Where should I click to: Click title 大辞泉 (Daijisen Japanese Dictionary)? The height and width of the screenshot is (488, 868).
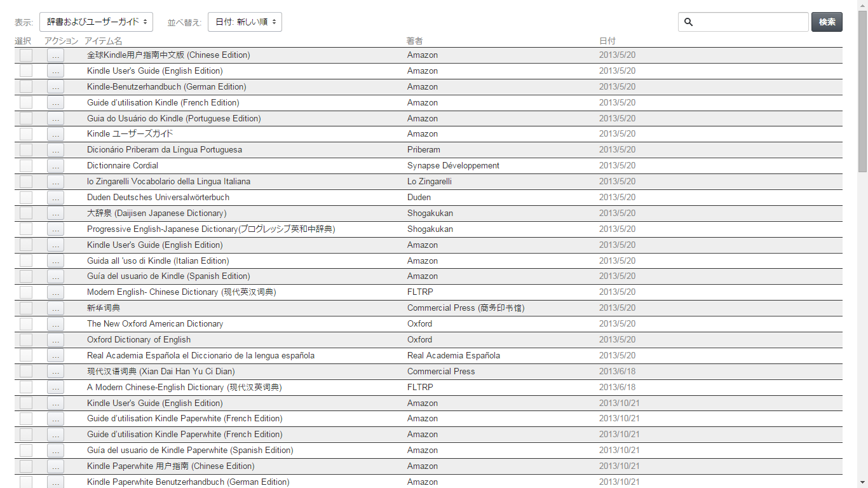pos(157,213)
